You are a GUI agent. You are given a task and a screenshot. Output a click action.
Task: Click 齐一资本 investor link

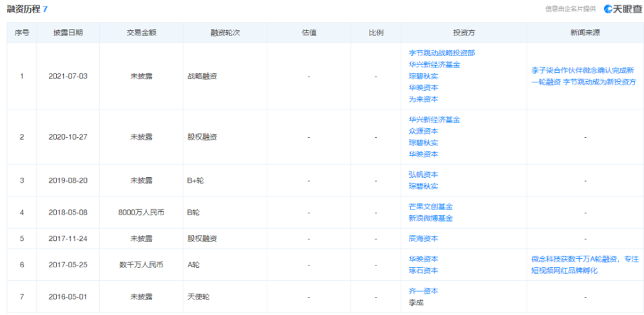[x=424, y=291]
